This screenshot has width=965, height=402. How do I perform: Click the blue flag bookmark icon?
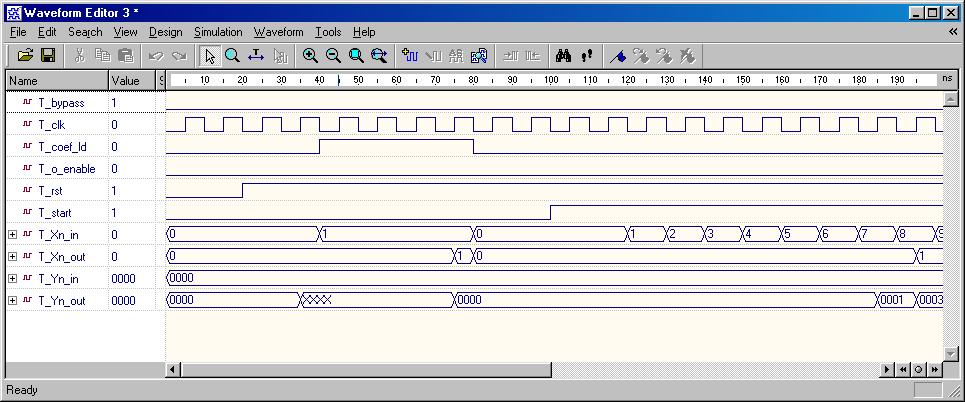[619, 56]
